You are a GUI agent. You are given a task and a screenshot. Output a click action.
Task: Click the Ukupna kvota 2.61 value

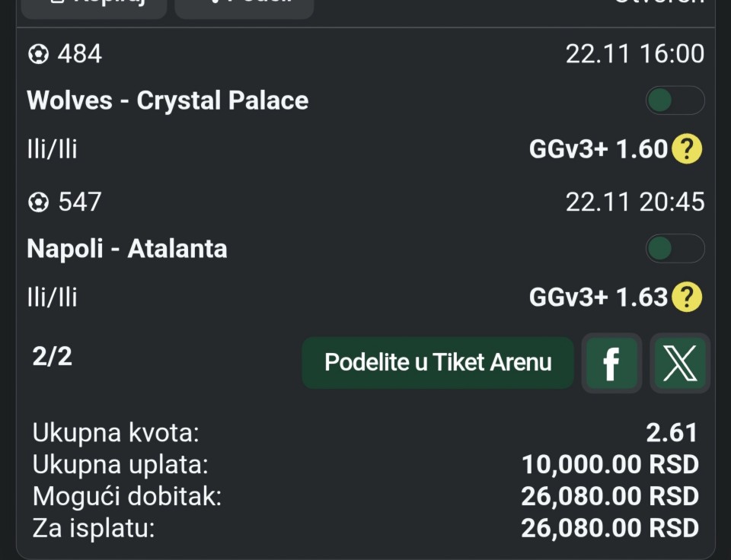672,433
